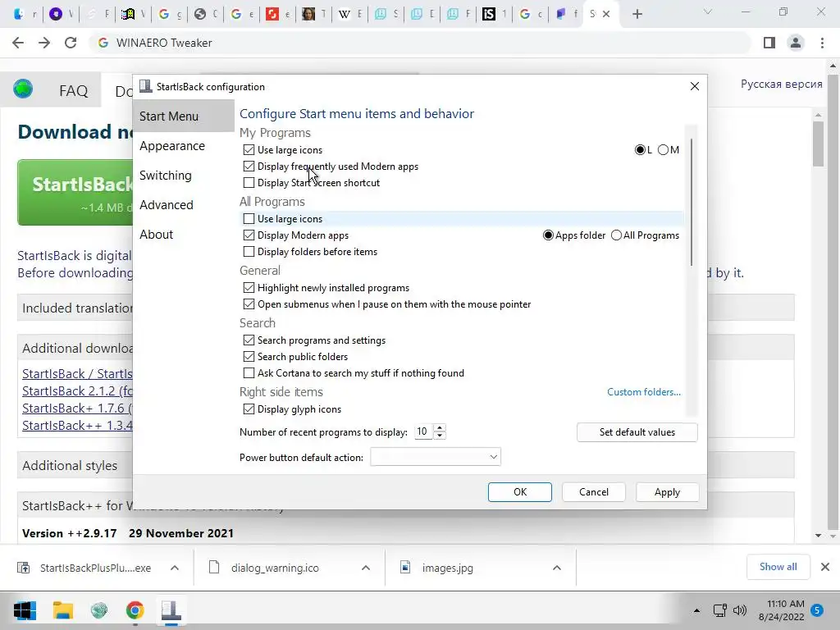Click the volume speaker tray icon
Image resolution: width=840 pixels, height=630 pixels.
740,610
